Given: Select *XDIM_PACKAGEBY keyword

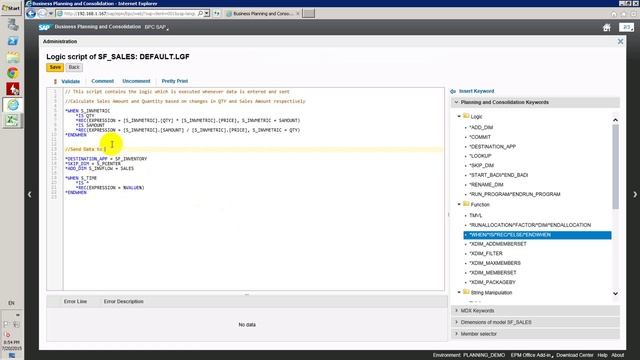Looking at the screenshot, I should (x=493, y=282).
